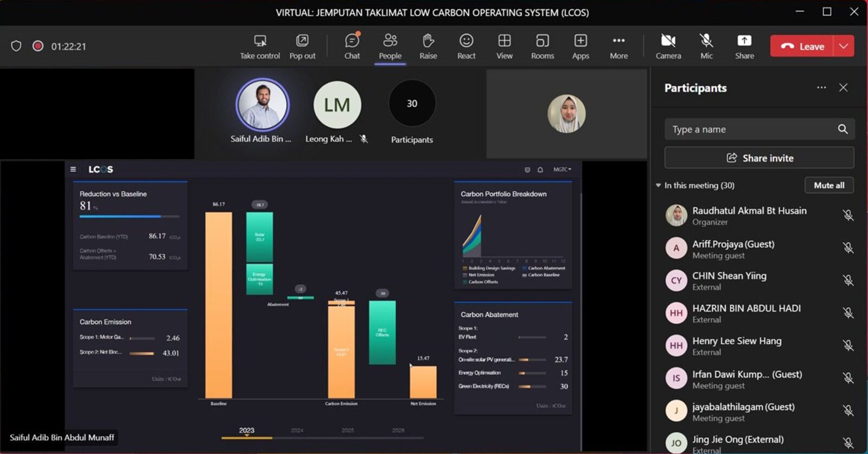Toggle mic for CHIN Shean Yiing

coord(848,281)
